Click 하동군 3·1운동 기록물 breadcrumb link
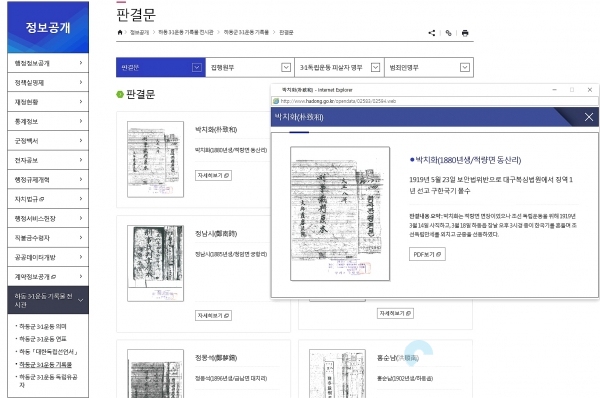Screen dimensions: 600x398 pos(246,33)
